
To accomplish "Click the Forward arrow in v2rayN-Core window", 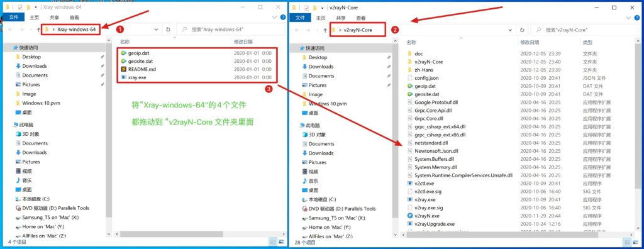I will click(308, 30).
